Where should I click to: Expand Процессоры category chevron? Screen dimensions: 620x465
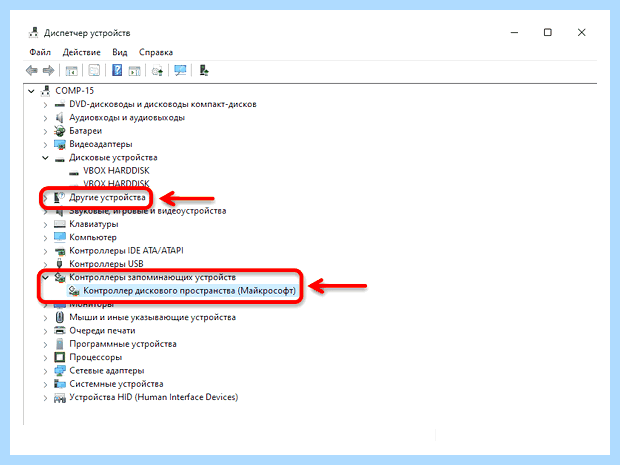tap(45, 357)
